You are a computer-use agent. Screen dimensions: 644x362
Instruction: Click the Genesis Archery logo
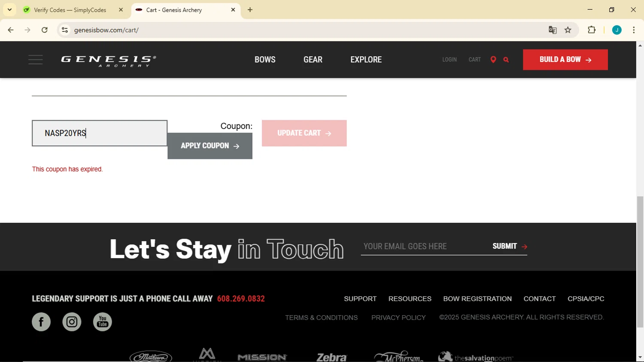coord(109,61)
